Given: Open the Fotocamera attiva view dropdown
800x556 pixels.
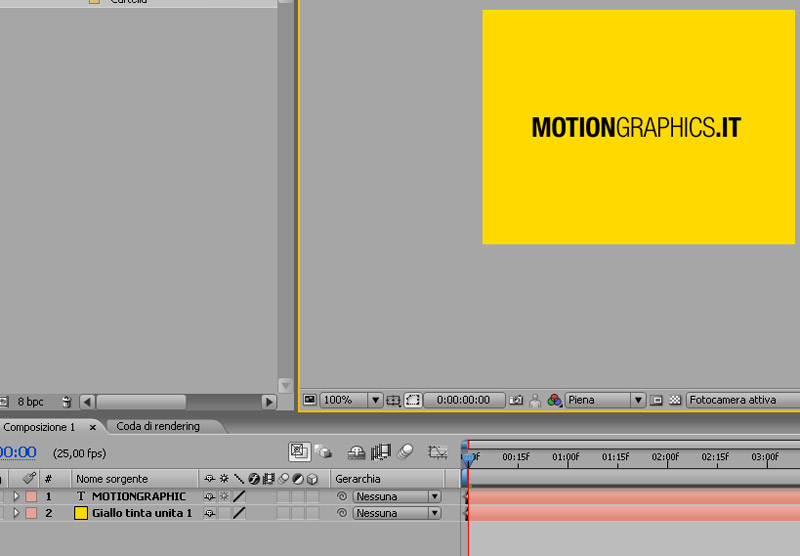Looking at the screenshot, I should (x=743, y=400).
